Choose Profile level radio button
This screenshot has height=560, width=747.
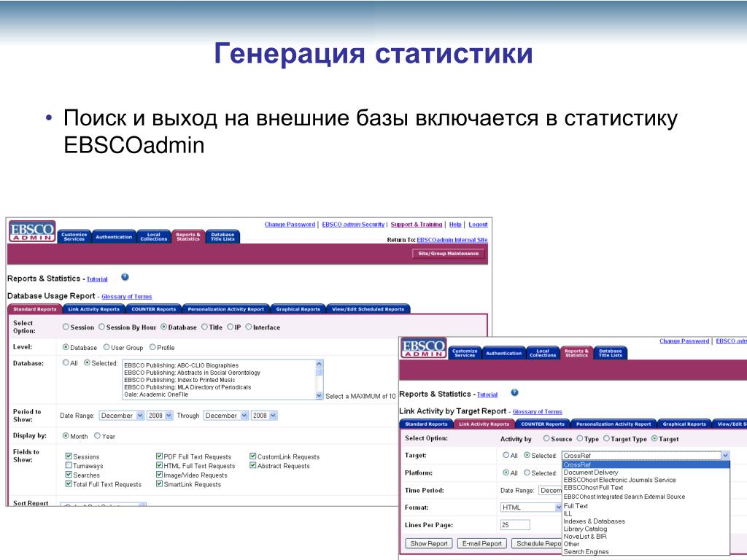tap(152, 347)
